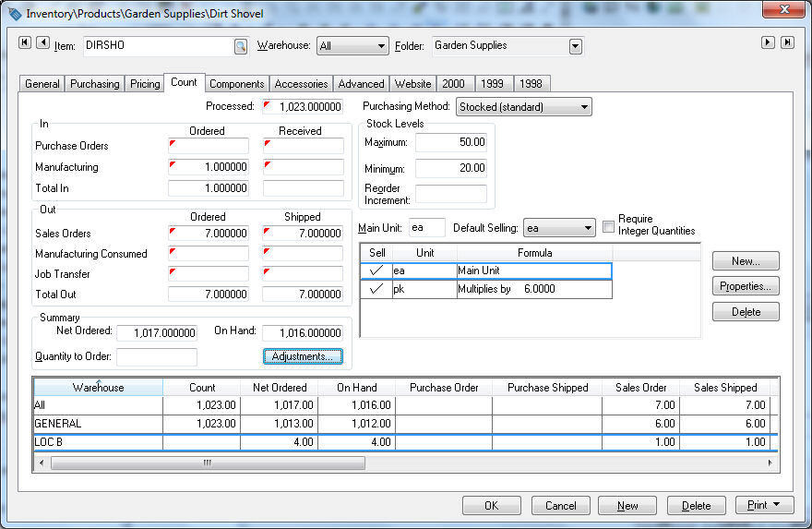Toggle Sell checkmark for pk unit

376,289
